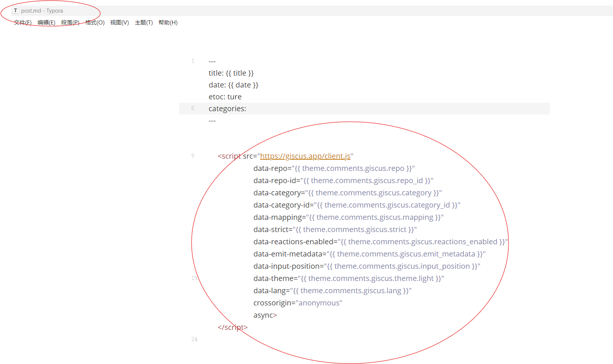Open the 文件(F) menu
Viewport: 613px width, 364px height.
(x=23, y=23)
